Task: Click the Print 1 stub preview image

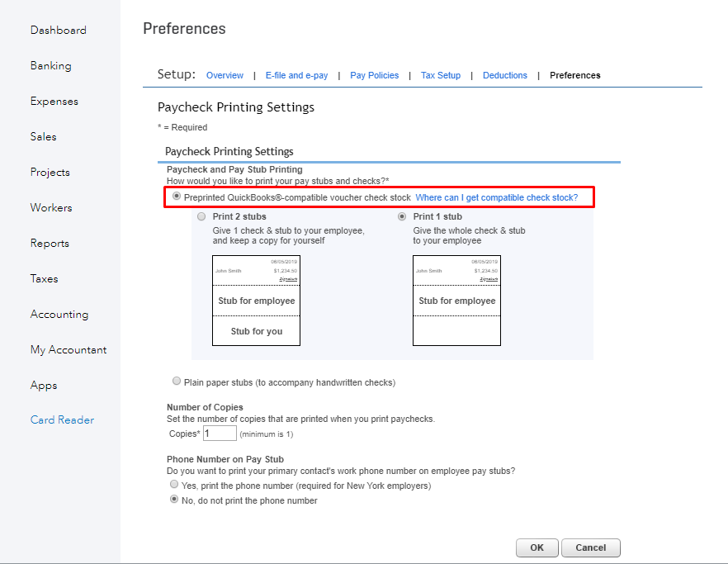Action: pos(456,300)
